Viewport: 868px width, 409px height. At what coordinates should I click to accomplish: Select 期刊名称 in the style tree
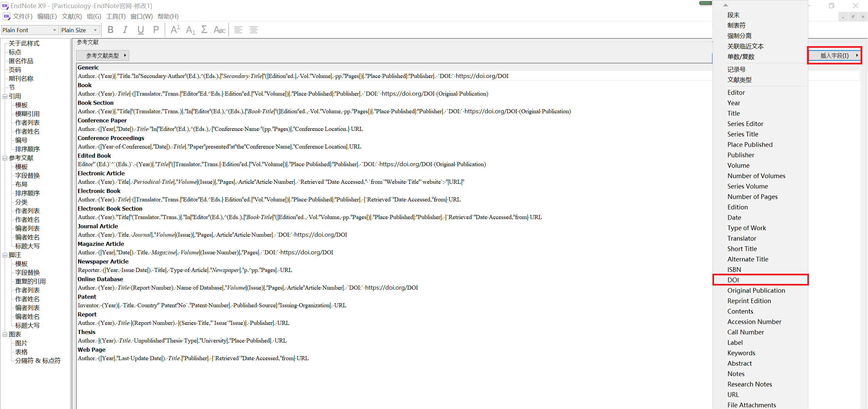pyautogui.click(x=21, y=79)
